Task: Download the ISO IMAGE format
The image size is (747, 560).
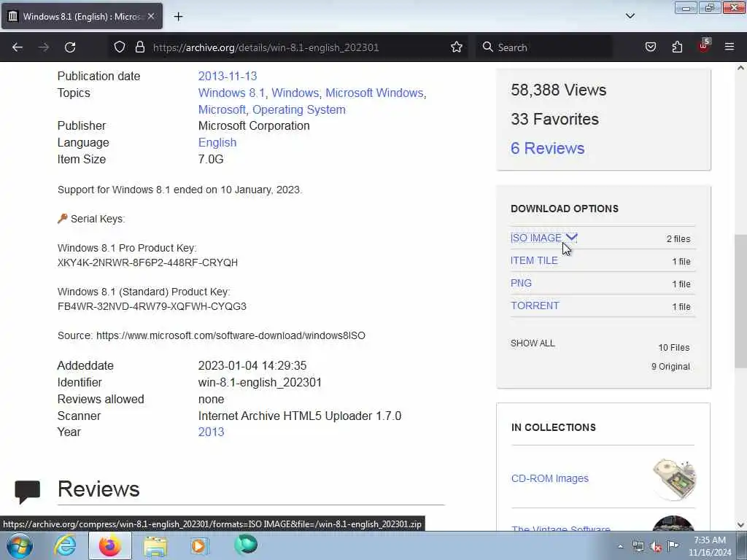Action: [x=536, y=238]
